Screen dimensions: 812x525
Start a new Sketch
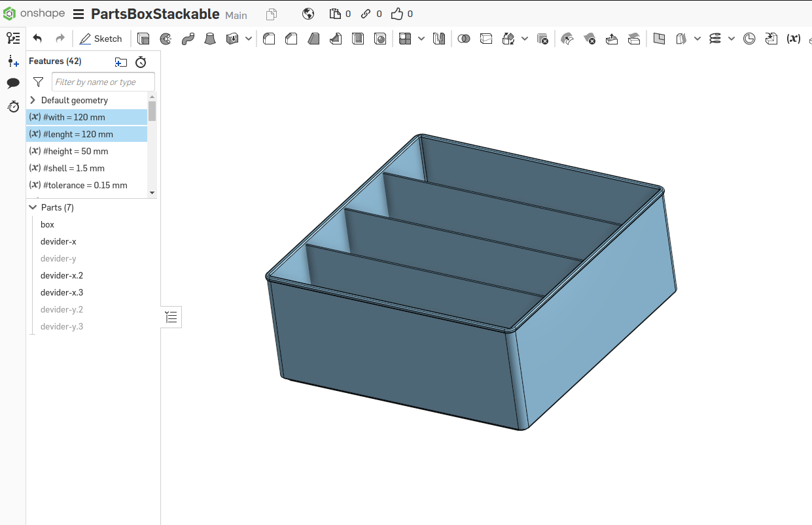[101, 39]
